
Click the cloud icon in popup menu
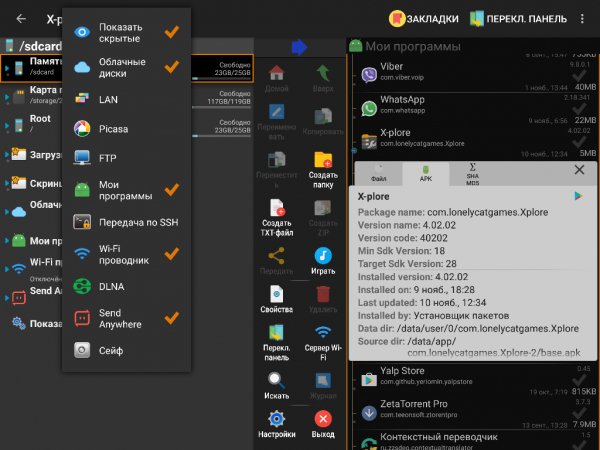(x=82, y=67)
